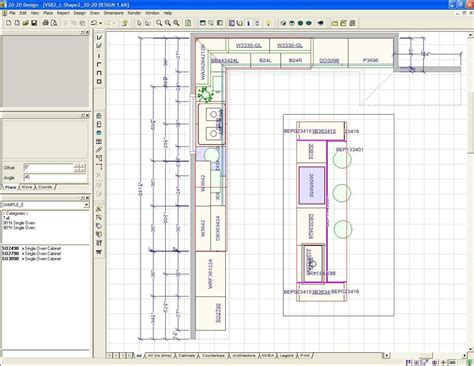Select the closed room rectangle tool

[99, 81]
